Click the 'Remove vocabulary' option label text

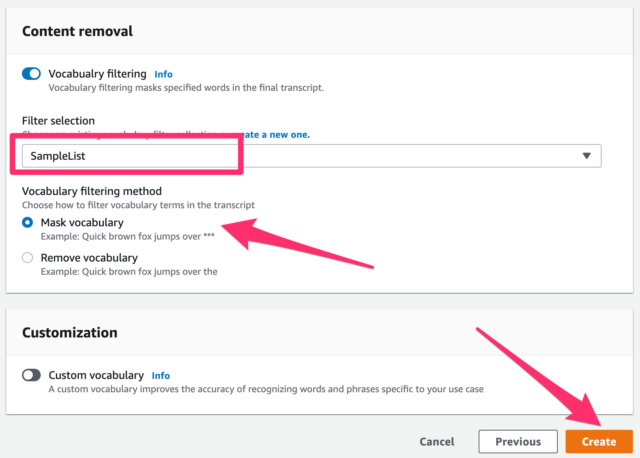[89, 258]
